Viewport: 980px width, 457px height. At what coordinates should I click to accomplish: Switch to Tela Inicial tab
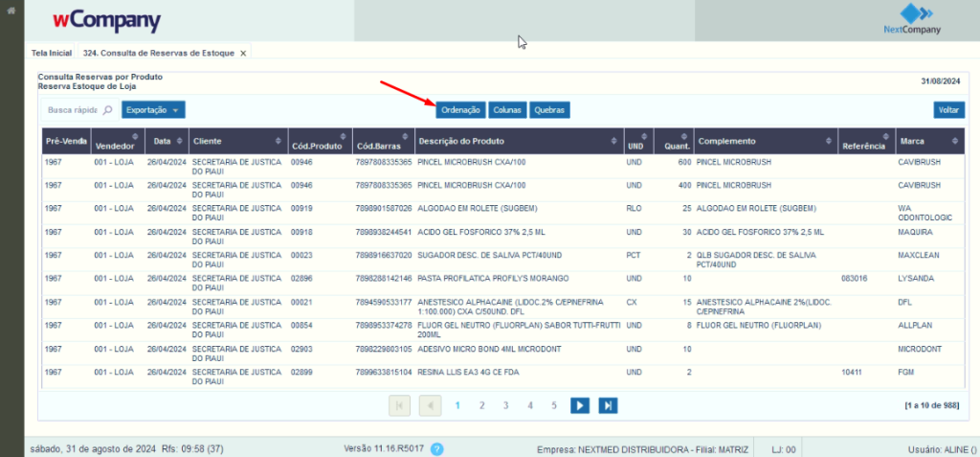coord(52,54)
